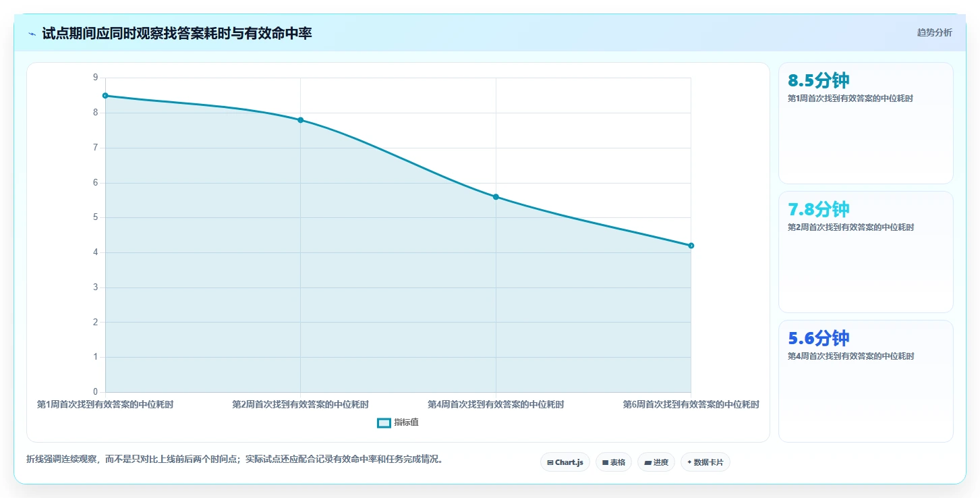Click y-axis value 5

[x=95, y=217]
